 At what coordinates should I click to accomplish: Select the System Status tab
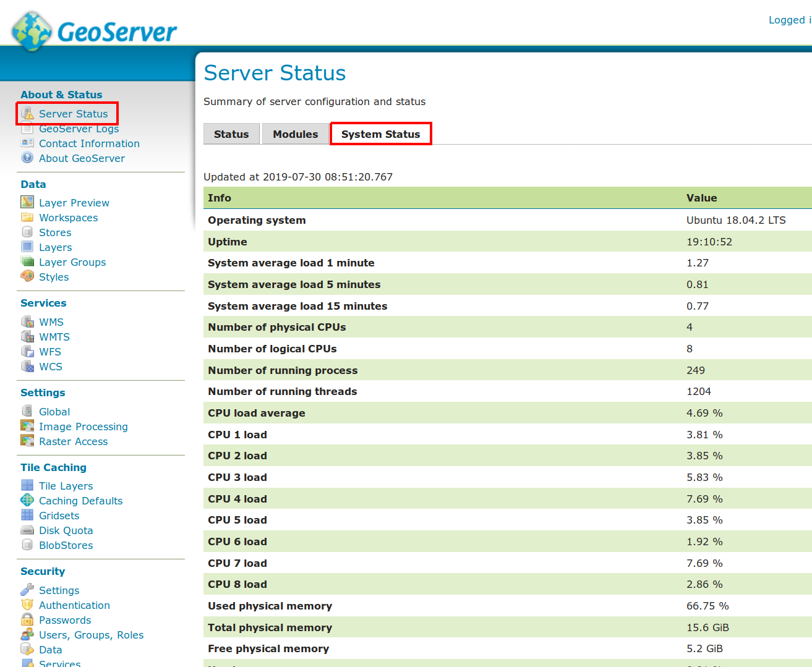380,134
